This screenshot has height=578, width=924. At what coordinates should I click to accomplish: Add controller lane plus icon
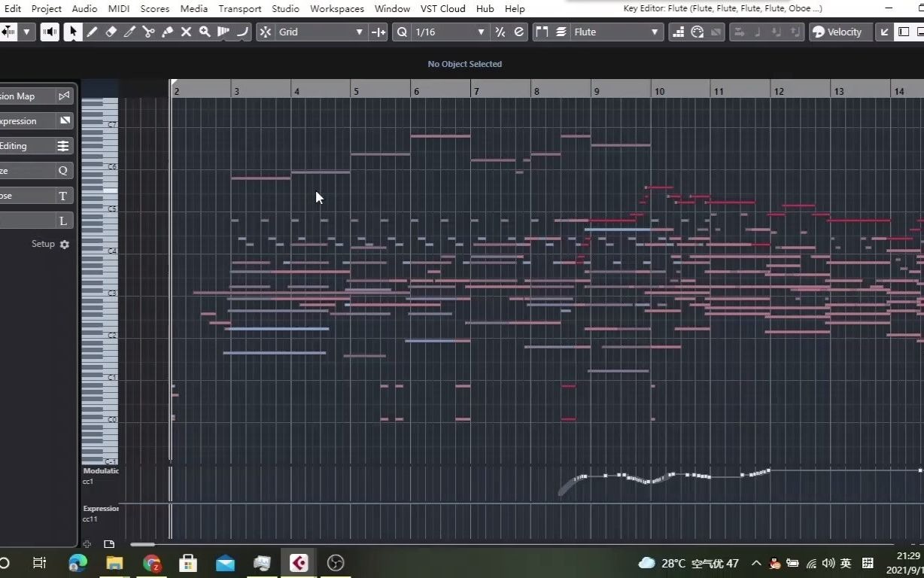[x=87, y=544]
